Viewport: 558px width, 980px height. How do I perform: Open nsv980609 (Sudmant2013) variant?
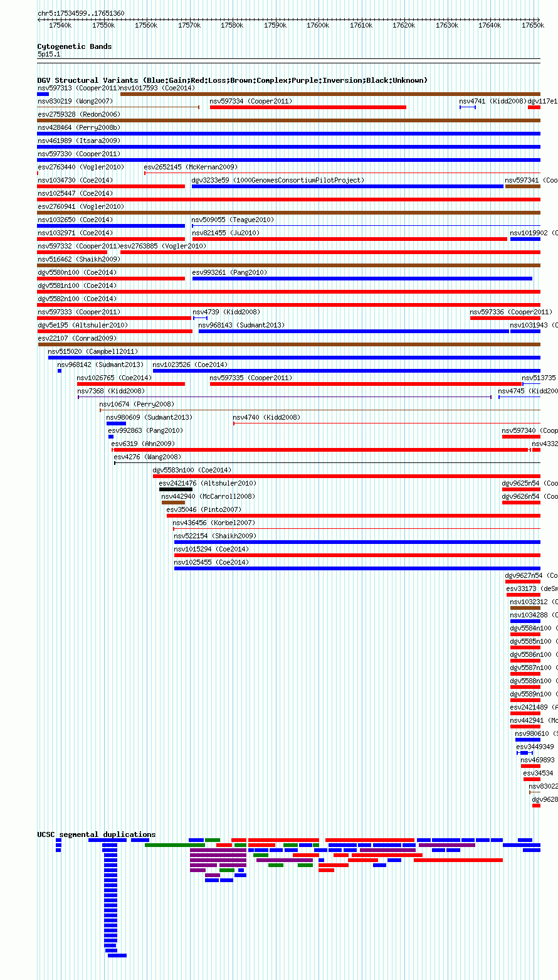[116, 423]
